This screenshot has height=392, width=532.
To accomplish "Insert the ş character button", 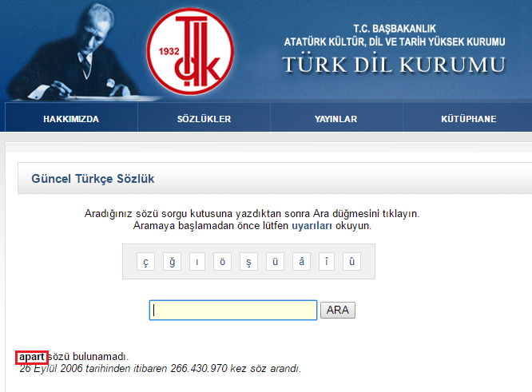I will (x=248, y=261).
